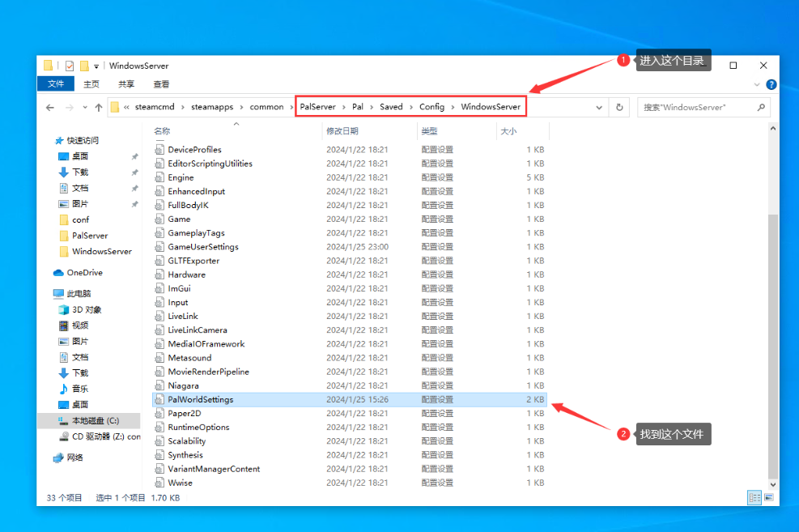Select the Engine config file icon
This screenshot has width=799, height=532.
pos(159,177)
